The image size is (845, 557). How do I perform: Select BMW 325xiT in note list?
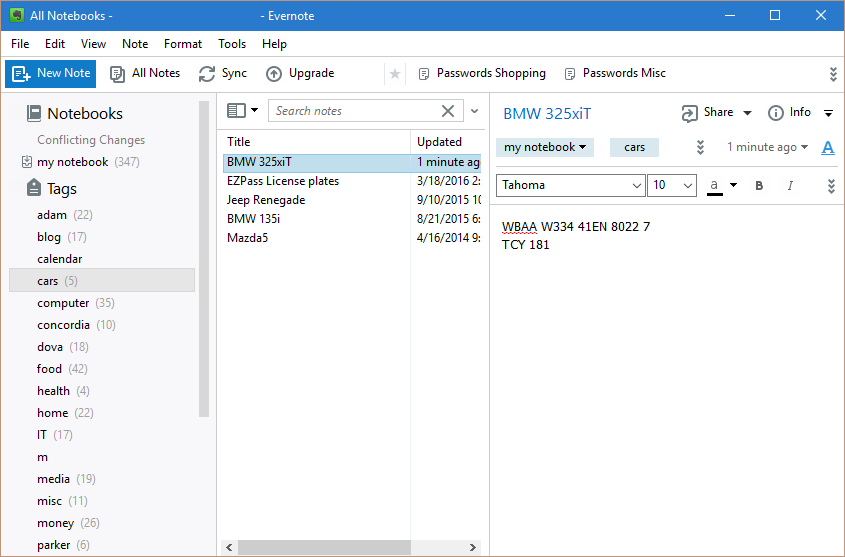351,162
